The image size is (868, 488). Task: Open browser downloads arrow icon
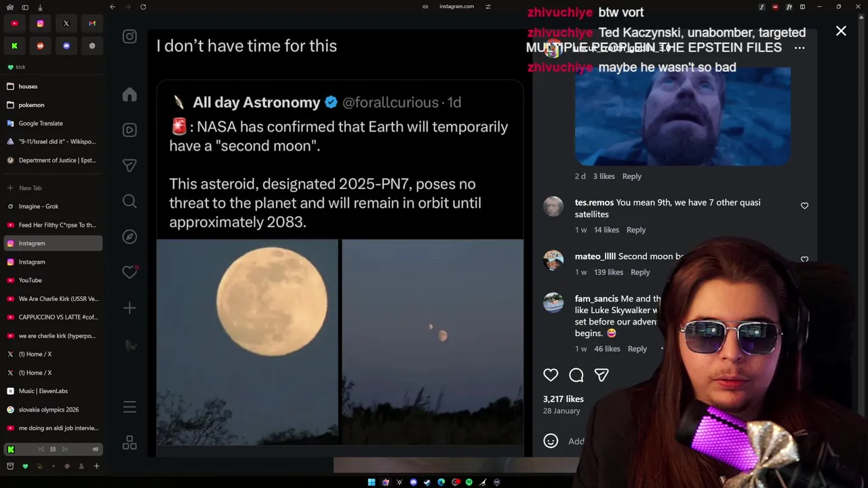[40, 7]
